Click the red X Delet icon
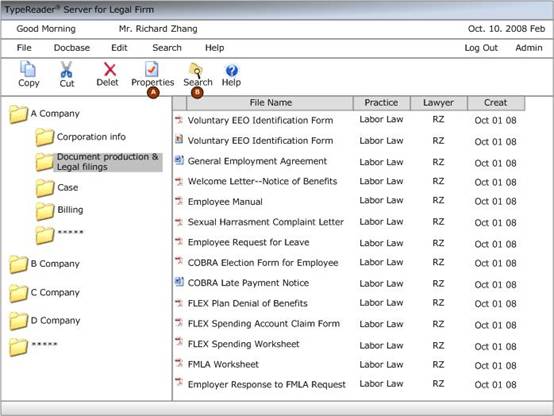 (110, 69)
